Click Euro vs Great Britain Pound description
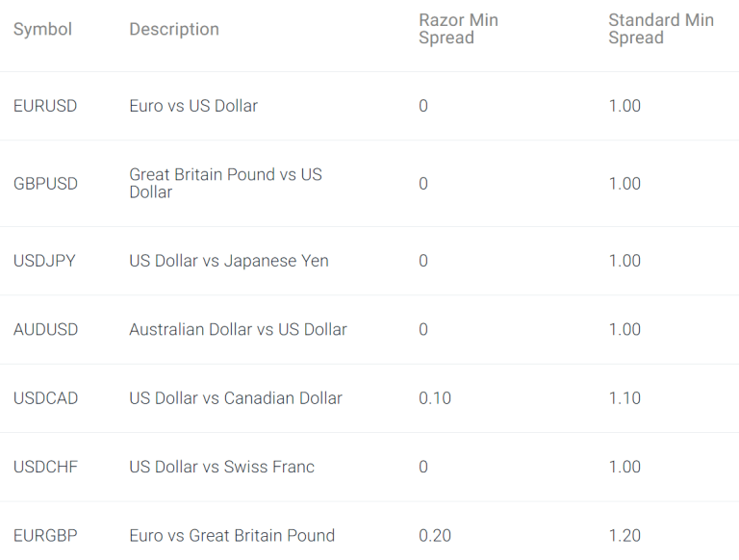739x560 pixels. pos(232,536)
